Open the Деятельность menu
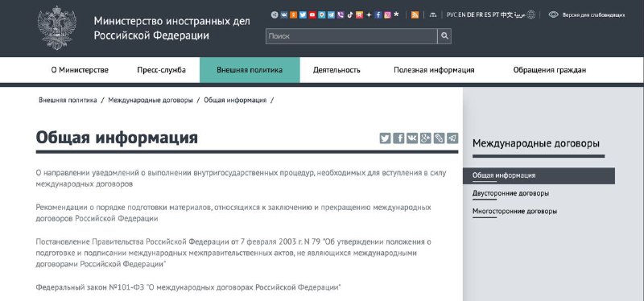The image size is (644, 301). [336, 70]
